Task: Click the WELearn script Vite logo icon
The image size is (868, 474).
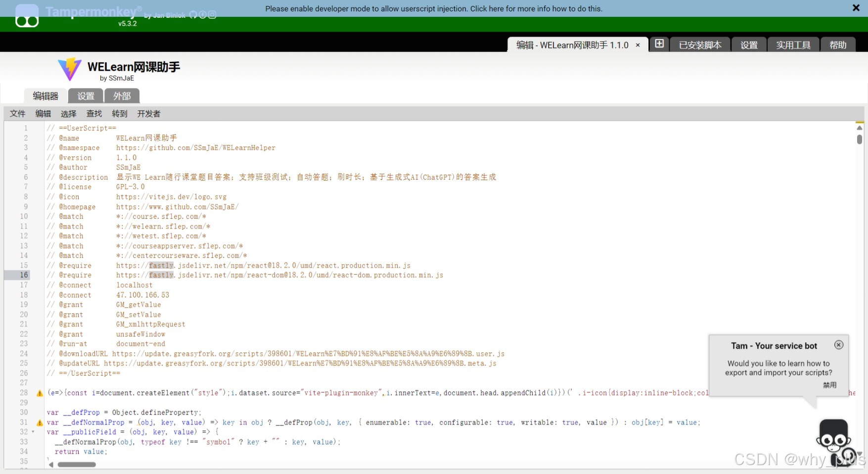Action: click(x=70, y=69)
